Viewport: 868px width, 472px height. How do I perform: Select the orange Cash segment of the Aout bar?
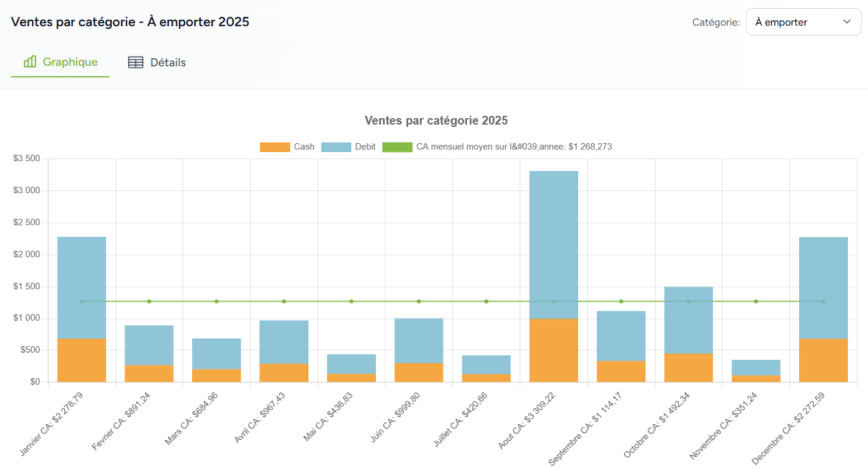(553, 350)
